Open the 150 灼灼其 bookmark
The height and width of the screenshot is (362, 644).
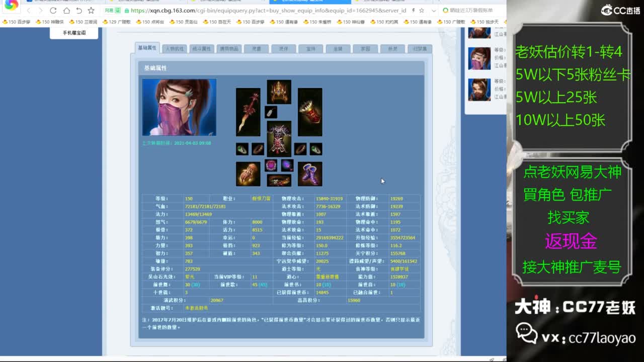[x=384, y=22]
